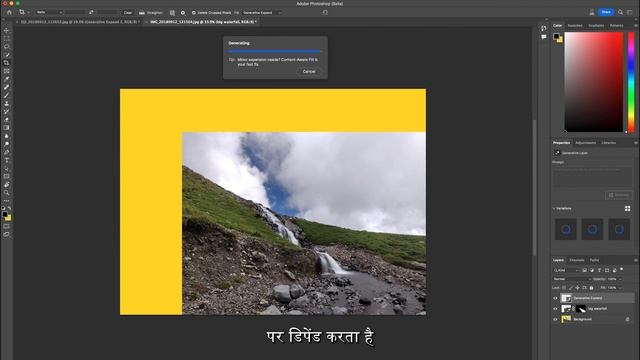This screenshot has height=360, width=640.
Task: Select the Move tool
Action: click(x=6, y=31)
